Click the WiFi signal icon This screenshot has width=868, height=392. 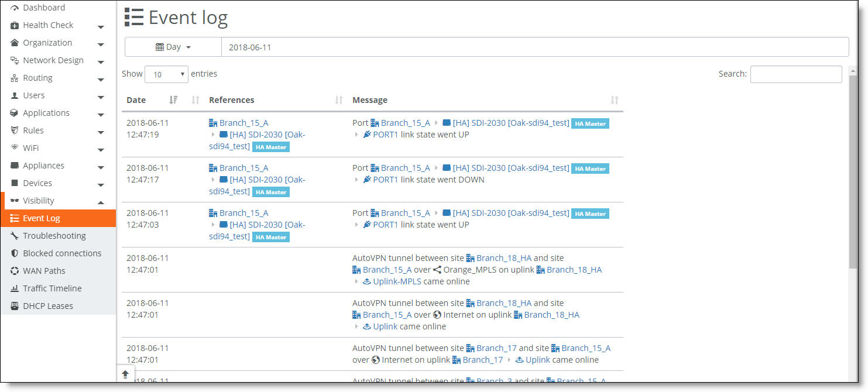tap(15, 147)
